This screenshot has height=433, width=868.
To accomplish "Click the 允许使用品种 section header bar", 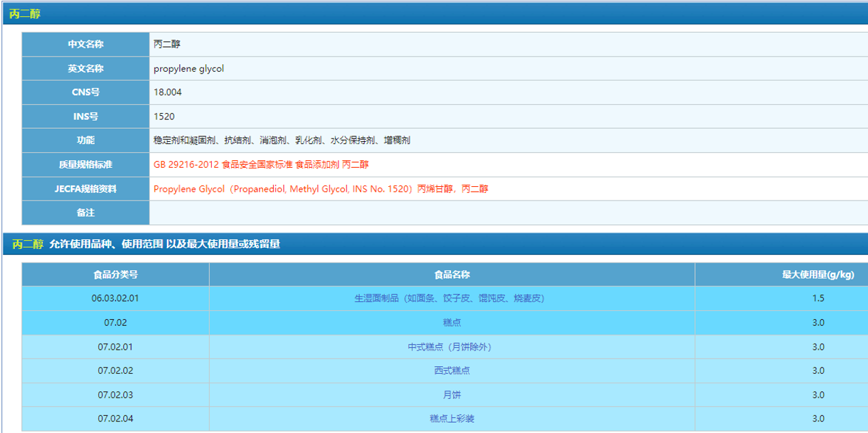I will (x=436, y=244).
